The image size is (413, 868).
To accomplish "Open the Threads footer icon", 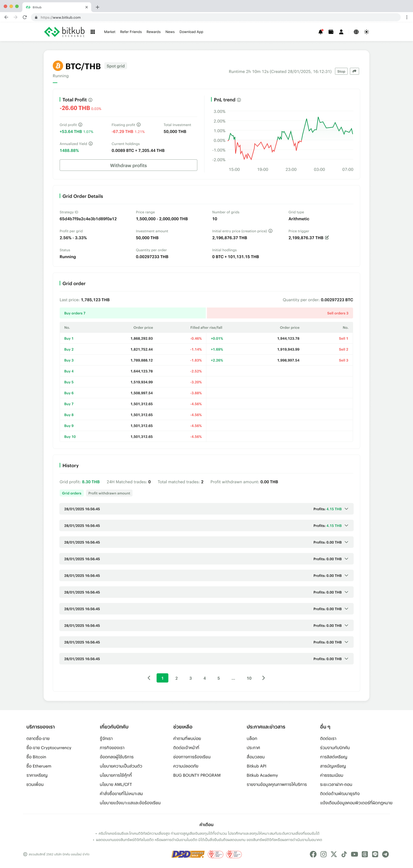I will point(365,854).
